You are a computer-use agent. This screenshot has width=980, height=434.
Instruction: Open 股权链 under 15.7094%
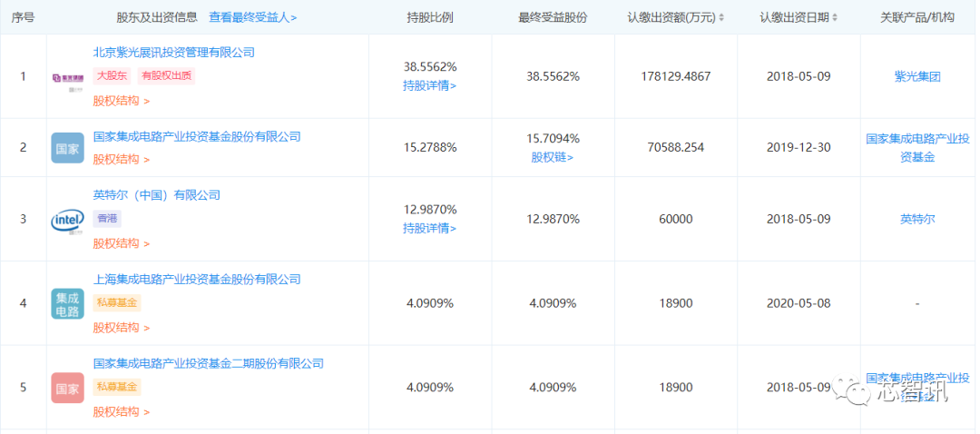click(x=553, y=157)
